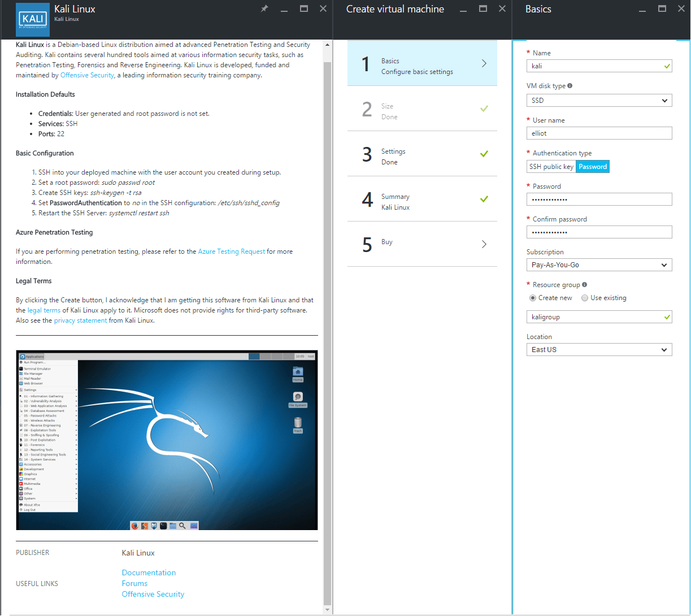Viewport: 691px width, 616px height.
Task: Open the Azure Testing Request link
Action: point(231,251)
